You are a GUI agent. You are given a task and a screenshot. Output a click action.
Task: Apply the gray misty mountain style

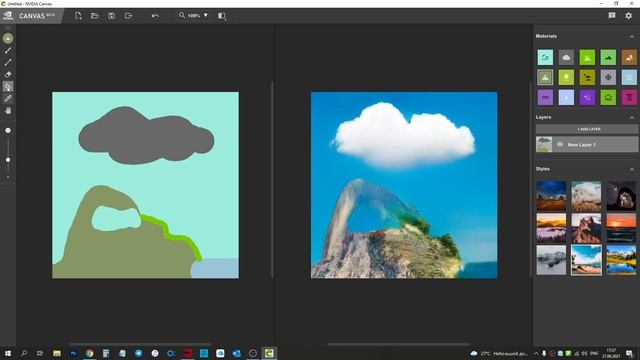pos(551,260)
